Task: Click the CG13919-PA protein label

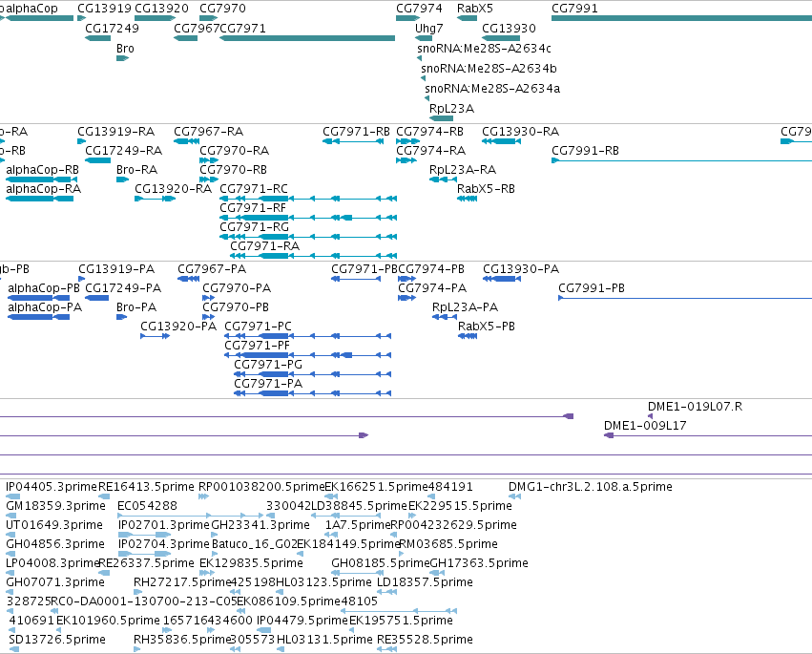Action: (x=116, y=269)
